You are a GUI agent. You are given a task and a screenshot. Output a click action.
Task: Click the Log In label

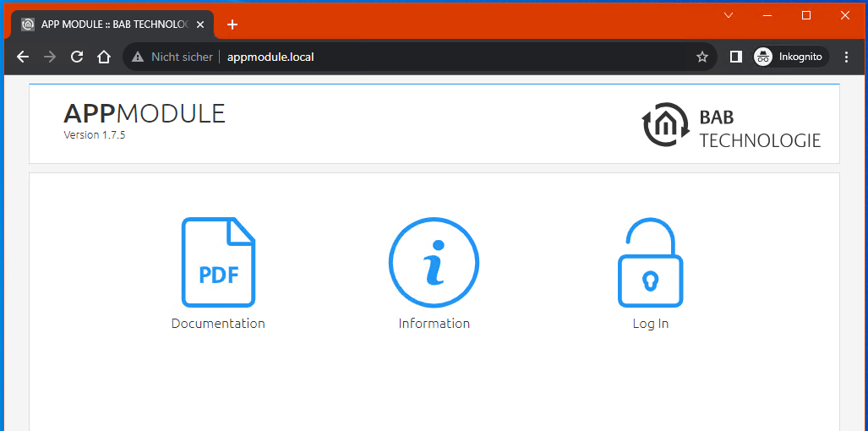pyautogui.click(x=651, y=324)
